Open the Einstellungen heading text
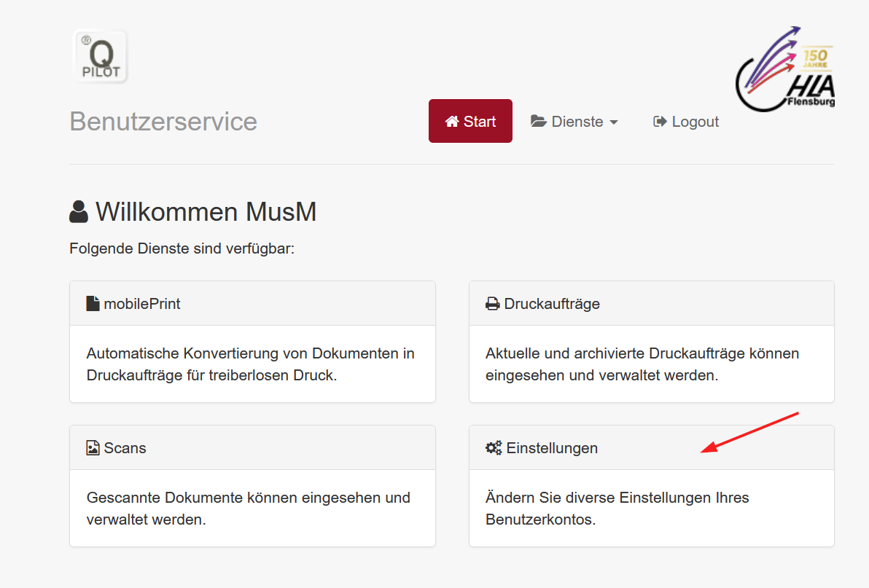The width and height of the screenshot is (869, 588). coord(552,448)
